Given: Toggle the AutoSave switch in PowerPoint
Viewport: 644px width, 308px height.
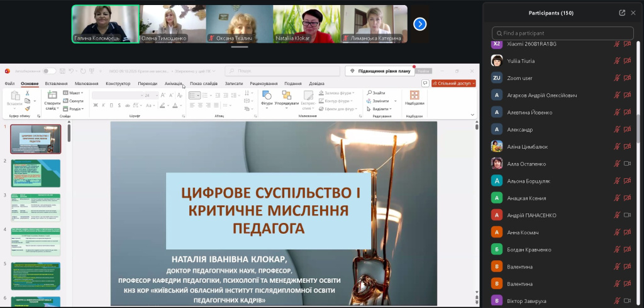Looking at the screenshot, I should coord(49,71).
